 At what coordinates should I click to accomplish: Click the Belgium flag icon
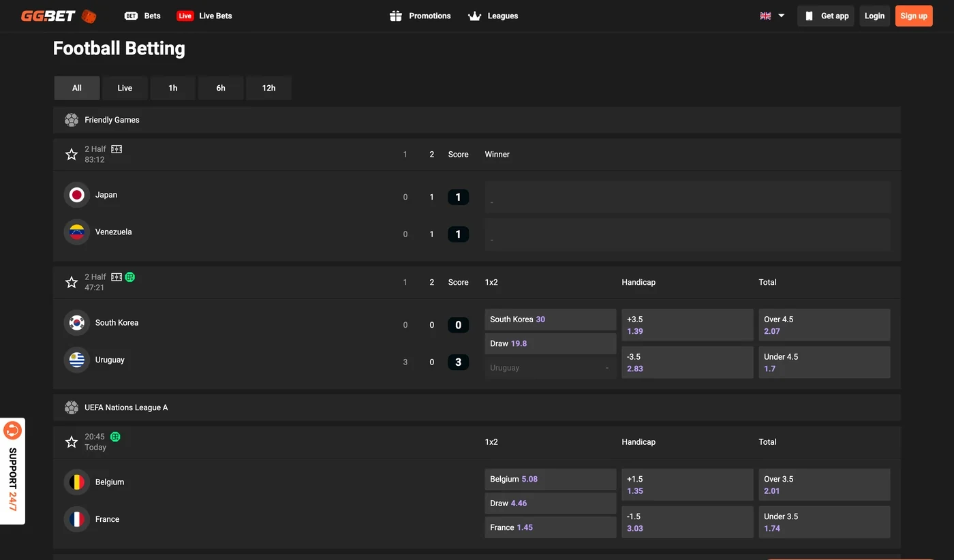77,482
